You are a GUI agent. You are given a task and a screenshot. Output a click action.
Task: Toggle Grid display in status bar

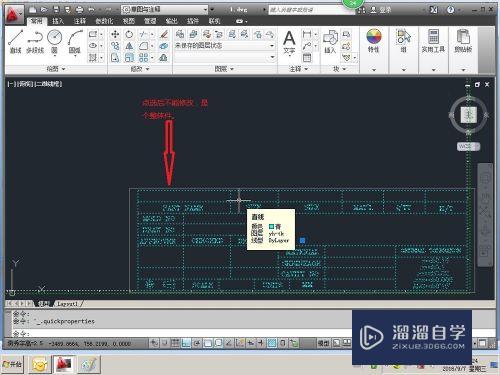(175, 343)
